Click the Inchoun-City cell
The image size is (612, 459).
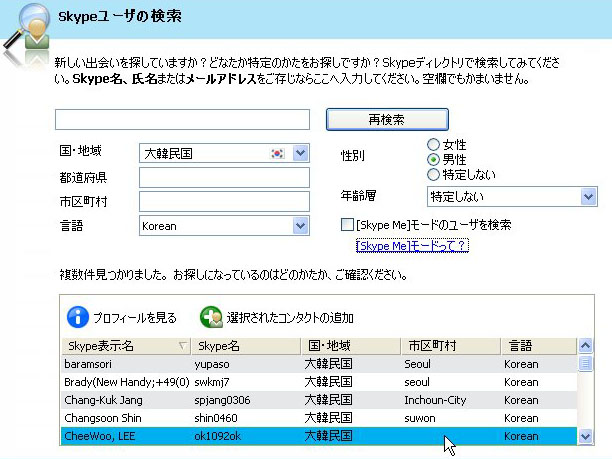coord(435,400)
